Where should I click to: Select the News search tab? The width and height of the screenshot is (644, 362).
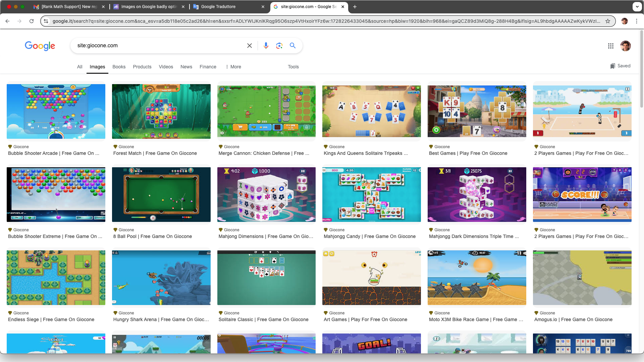coord(186,67)
